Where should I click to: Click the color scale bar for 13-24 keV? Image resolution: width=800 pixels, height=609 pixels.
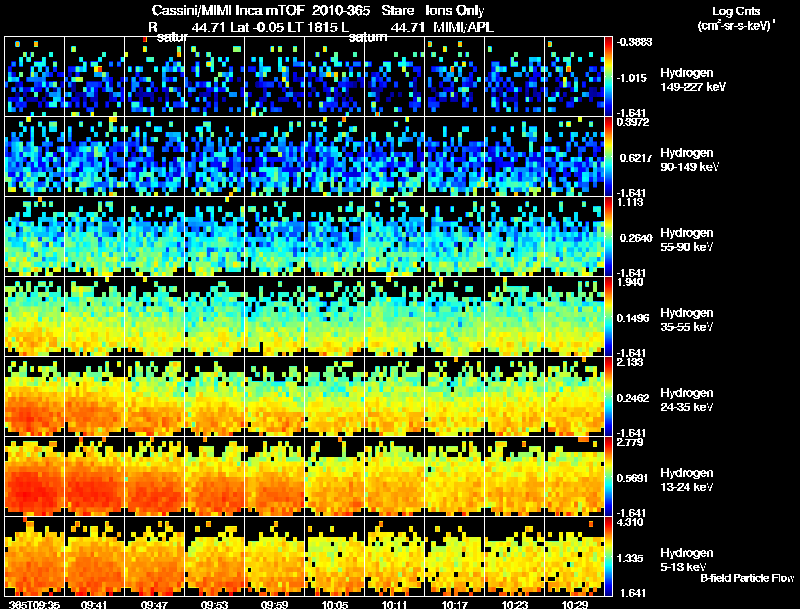point(608,476)
